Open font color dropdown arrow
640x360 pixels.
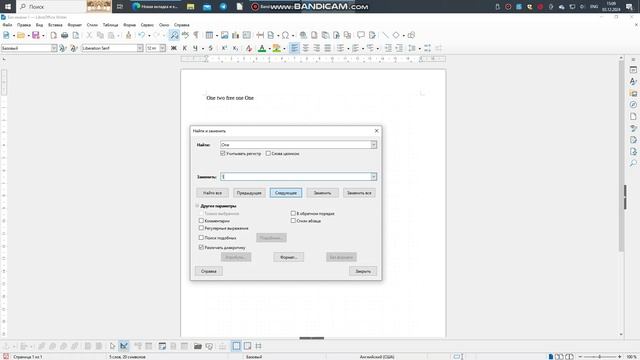[x=269, y=49]
